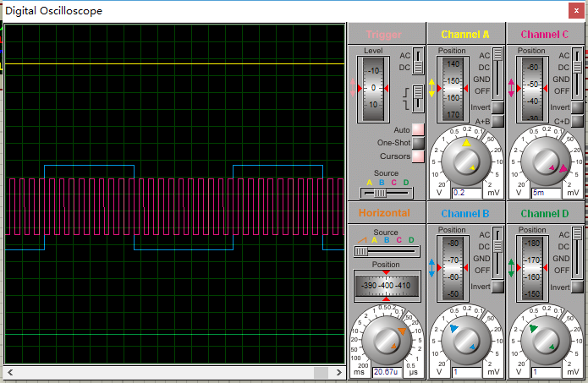Toggle Channel A Invert button
The height and width of the screenshot is (383, 588).
click(497, 107)
